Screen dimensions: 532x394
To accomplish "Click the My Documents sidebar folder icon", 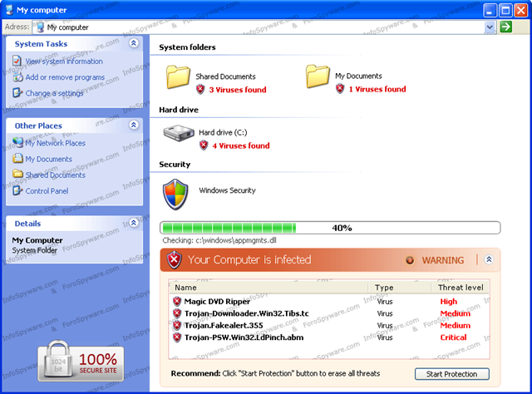I will [17, 158].
